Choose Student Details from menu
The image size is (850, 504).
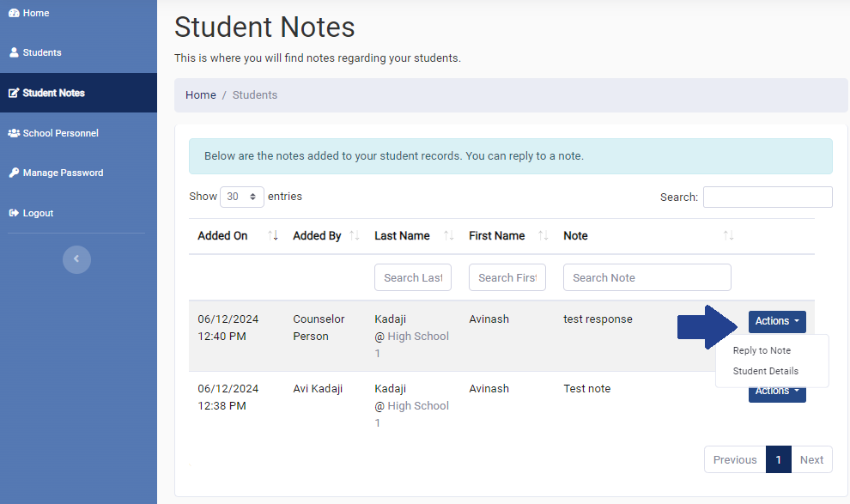click(766, 371)
